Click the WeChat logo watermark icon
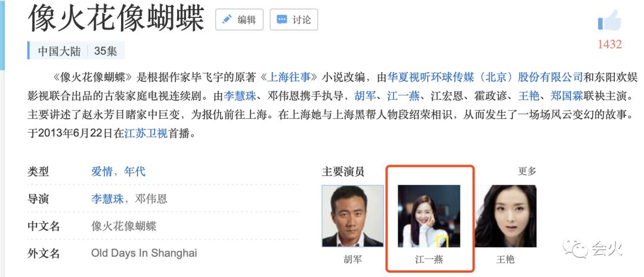This screenshot has width=644, height=277. (575, 248)
